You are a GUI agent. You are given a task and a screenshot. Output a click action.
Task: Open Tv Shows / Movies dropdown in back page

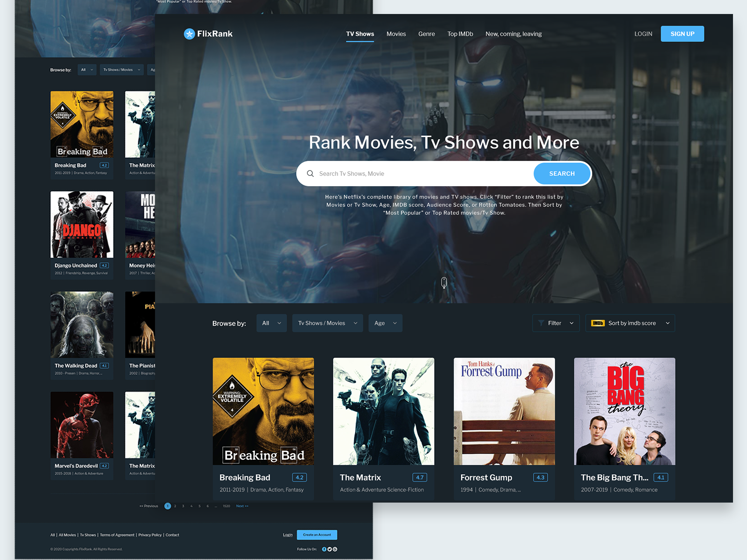(121, 70)
